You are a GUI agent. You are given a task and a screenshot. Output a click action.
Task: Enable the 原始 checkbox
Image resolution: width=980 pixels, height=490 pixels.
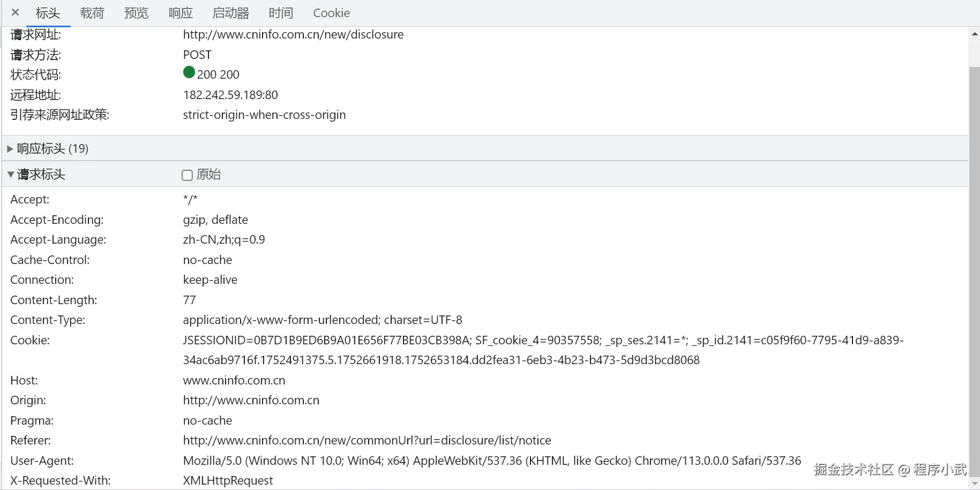pyautogui.click(x=187, y=175)
